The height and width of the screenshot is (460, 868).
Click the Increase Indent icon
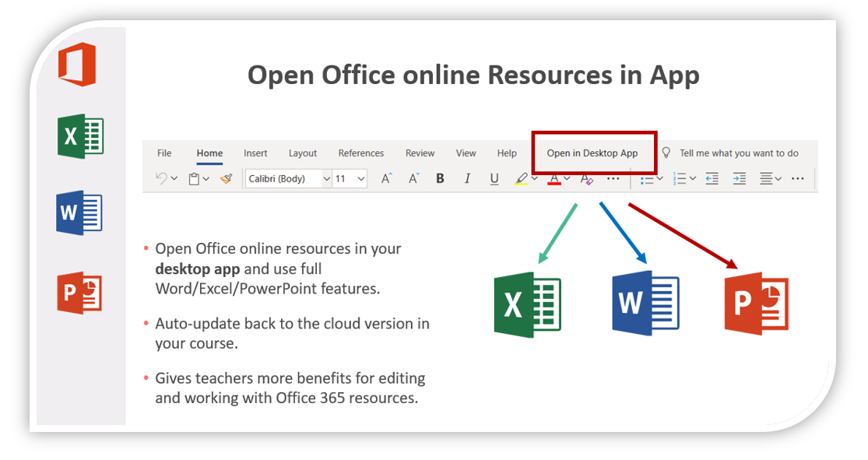(x=740, y=179)
